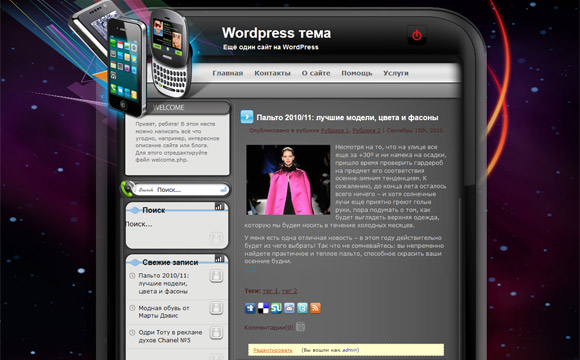Click clock icon beside Одри Тоту entry
Viewport: 580px width, 360px height.
(132, 332)
